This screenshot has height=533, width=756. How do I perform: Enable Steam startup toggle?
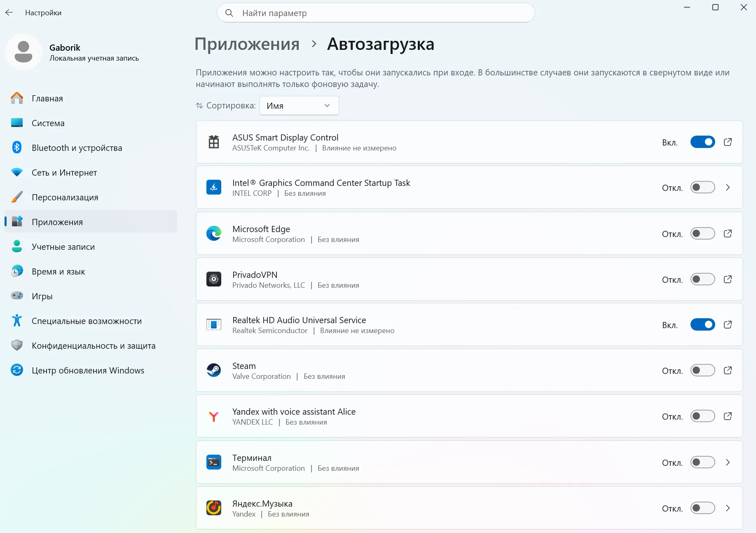click(x=703, y=371)
